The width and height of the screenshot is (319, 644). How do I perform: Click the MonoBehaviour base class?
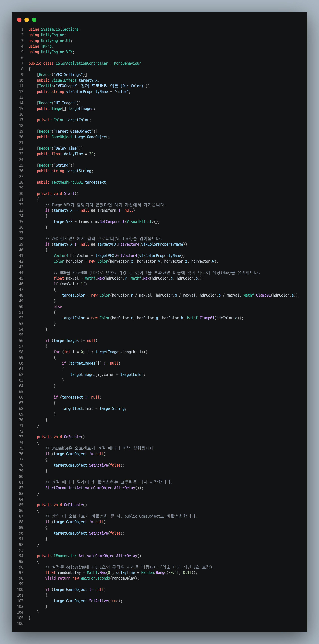127,63
